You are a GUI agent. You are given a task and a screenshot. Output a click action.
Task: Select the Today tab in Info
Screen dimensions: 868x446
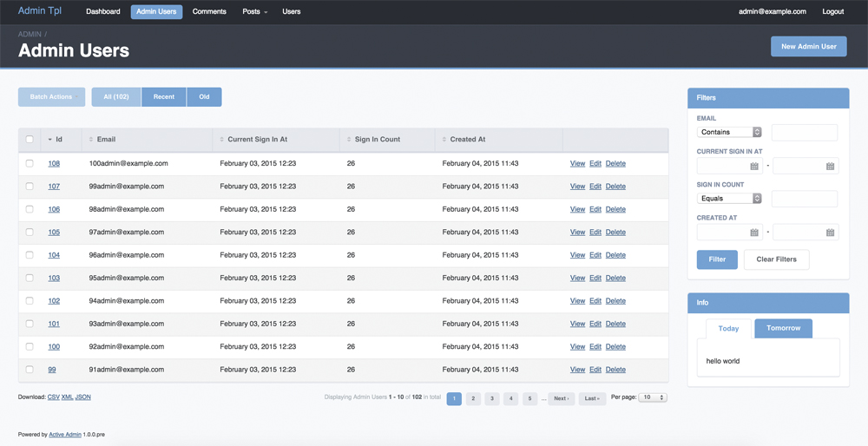point(728,329)
